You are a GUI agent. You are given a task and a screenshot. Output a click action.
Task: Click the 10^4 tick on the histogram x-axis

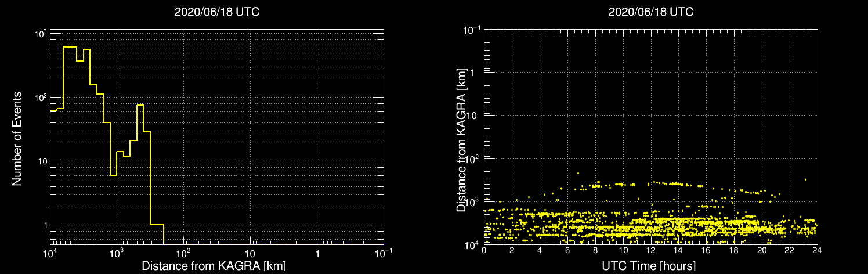tap(50, 253)
